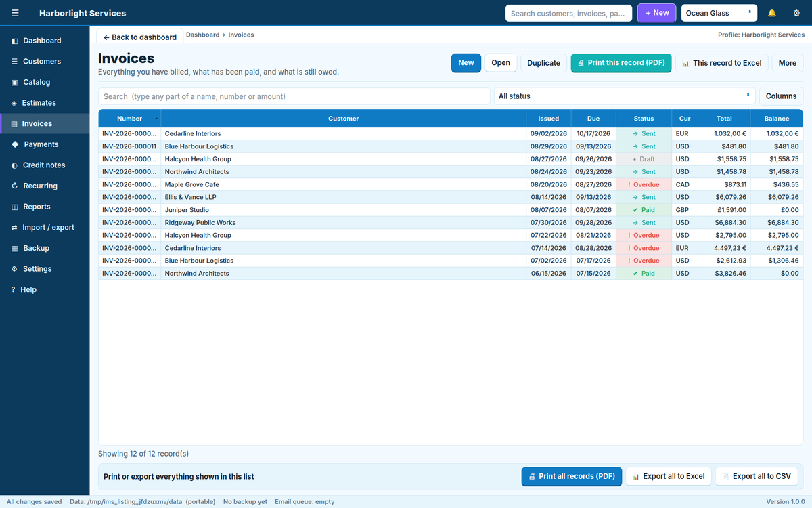
Task: Click the Reports sidebar icon
Action: tap(15, 207)
